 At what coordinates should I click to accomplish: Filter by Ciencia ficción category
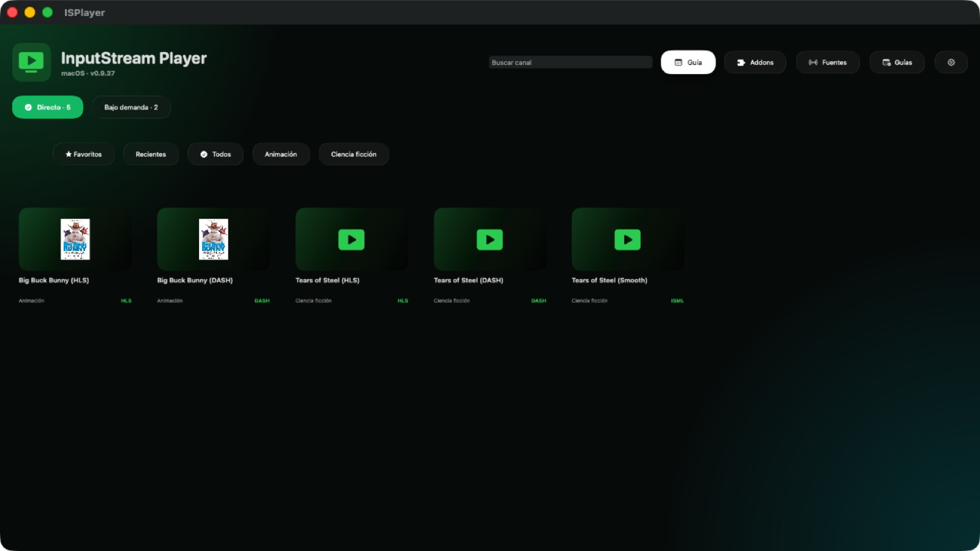pyautogui.click(x=354, y=154)
